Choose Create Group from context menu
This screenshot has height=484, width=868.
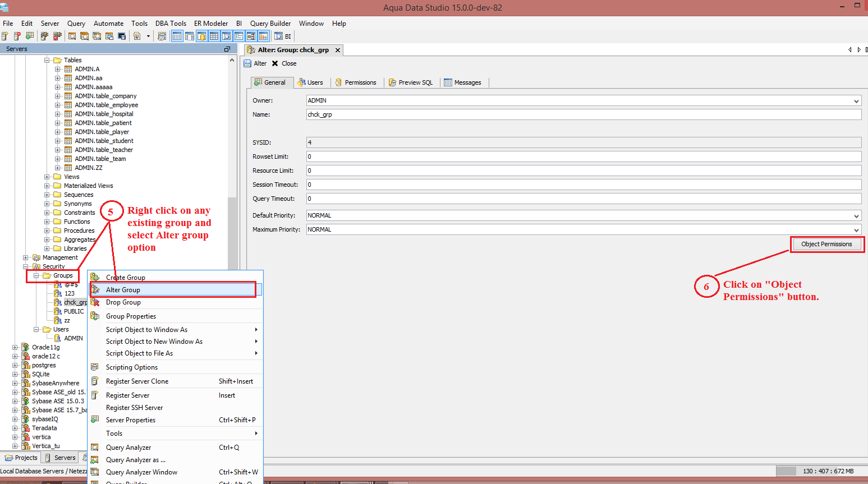pos(176,278)
